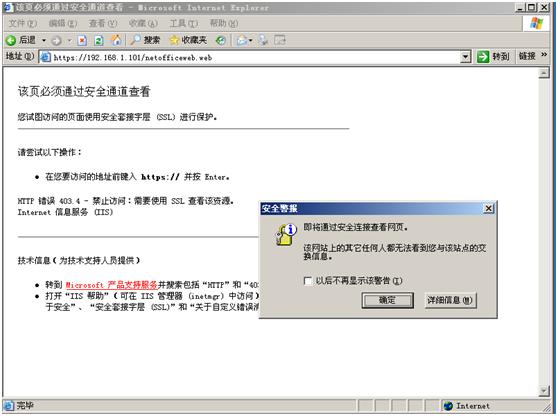Click the print toolbar icon

tap(263, 41)
